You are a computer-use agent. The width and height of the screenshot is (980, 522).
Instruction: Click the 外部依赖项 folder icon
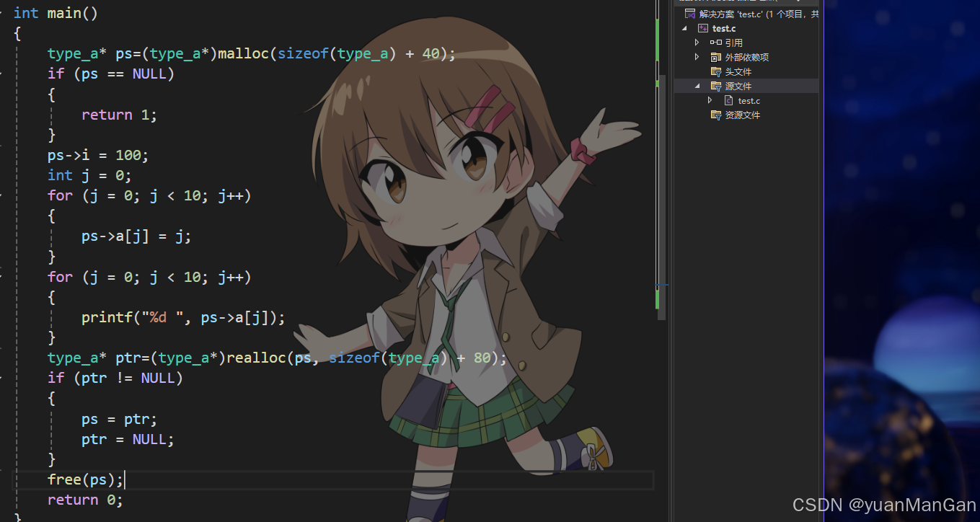pos(716,57)
